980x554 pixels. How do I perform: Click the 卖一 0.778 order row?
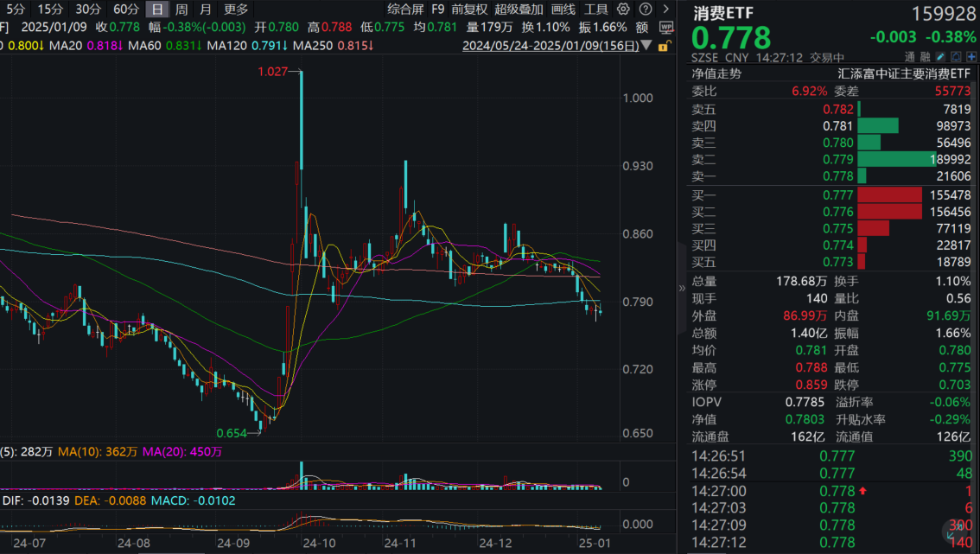[x=831, y=176]
